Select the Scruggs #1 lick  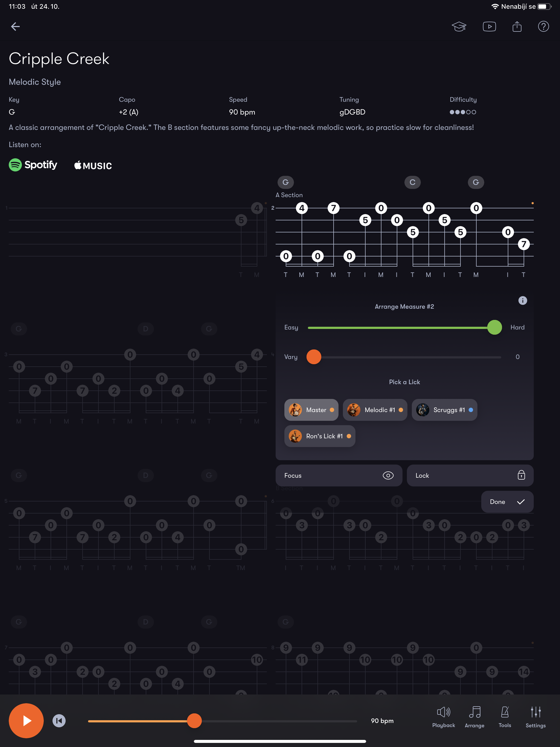[x=444, y=410]
